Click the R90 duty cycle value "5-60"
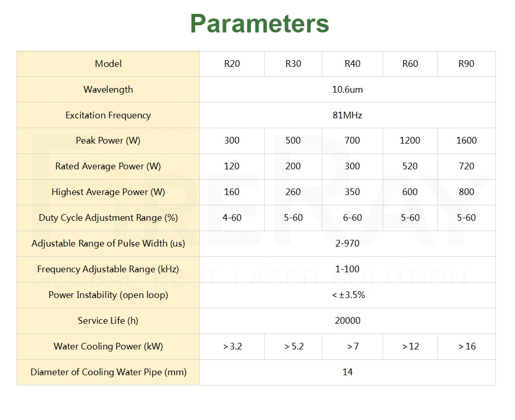 pos(467,218)
